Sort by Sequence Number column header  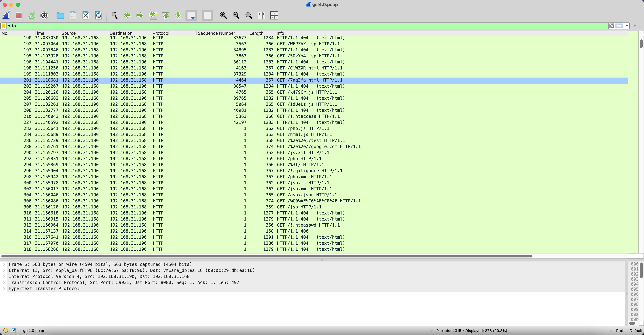point(222,33)
